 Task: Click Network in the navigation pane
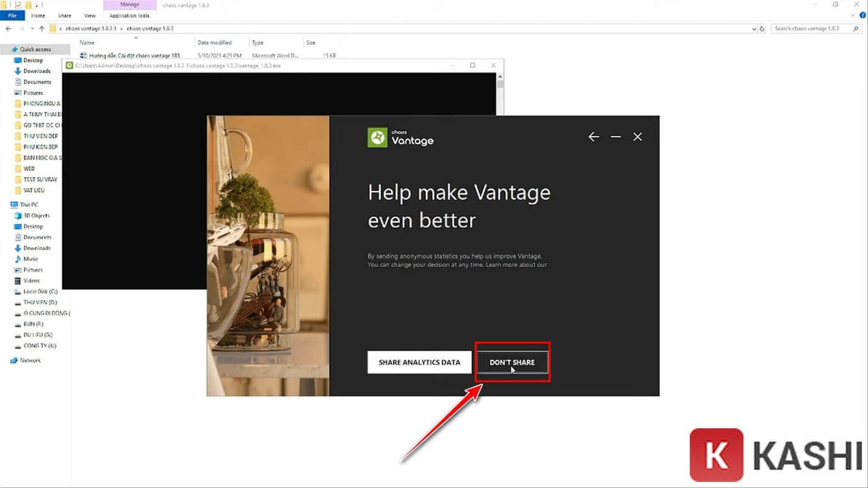click(x=30, y=361)
